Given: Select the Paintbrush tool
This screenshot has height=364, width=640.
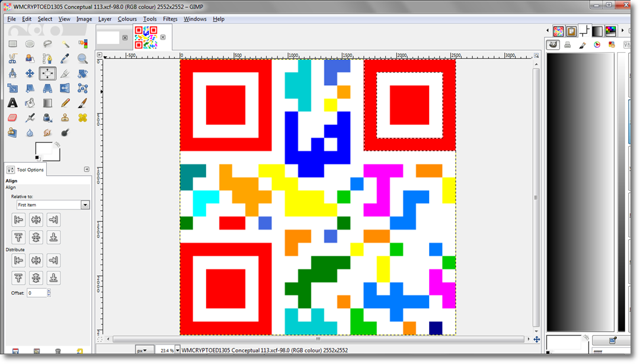Looking at the screenshot, I should point(83,103).
